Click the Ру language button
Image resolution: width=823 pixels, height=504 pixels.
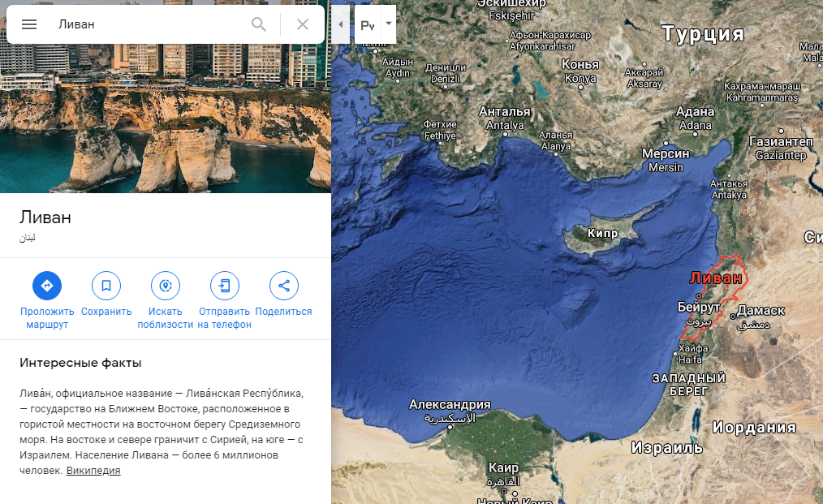point(368,24)
